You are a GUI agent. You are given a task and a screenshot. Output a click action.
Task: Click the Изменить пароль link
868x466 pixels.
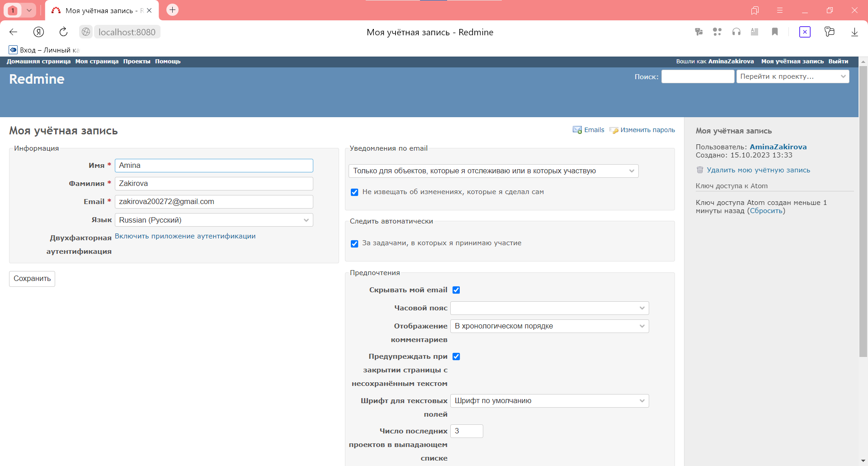647,130
